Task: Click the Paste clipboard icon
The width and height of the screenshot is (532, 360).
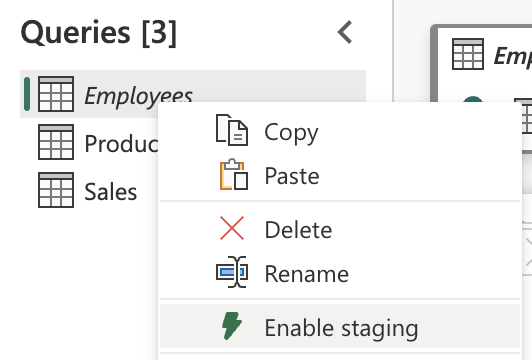Action: [234, 174]
